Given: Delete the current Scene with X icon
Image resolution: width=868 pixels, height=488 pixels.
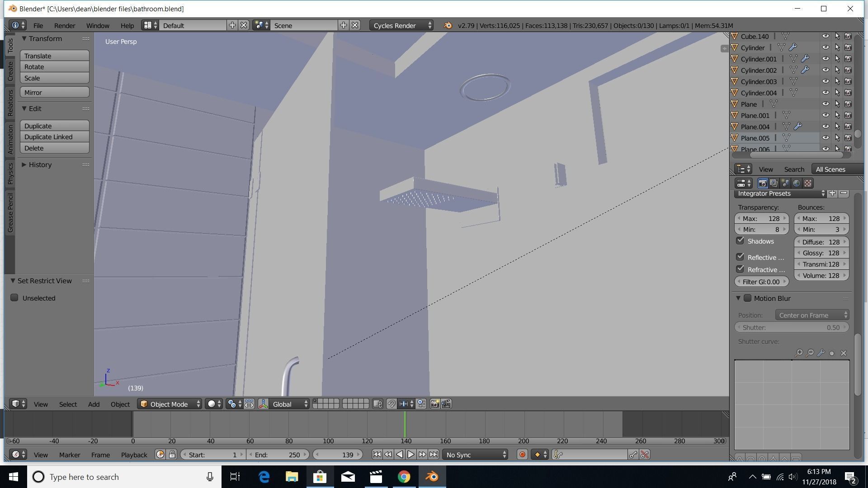Looking at the screenshot, I should (355, 25).
